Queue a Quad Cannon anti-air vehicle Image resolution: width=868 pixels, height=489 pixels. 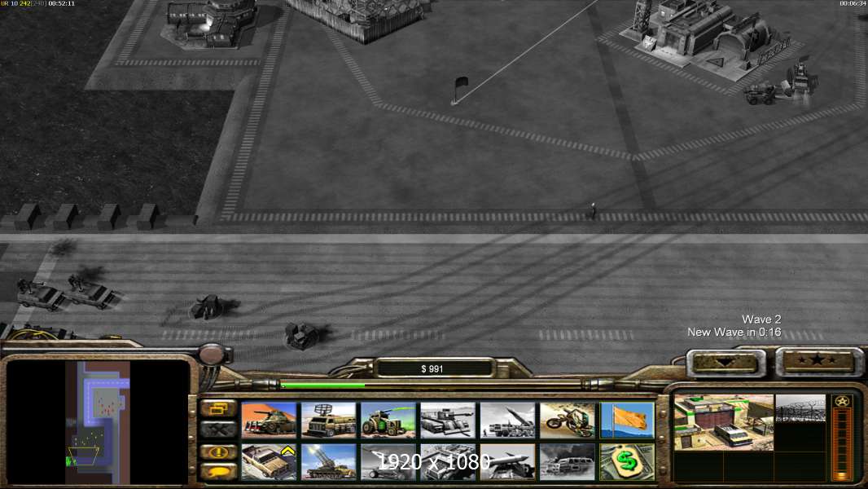[329, 461]
